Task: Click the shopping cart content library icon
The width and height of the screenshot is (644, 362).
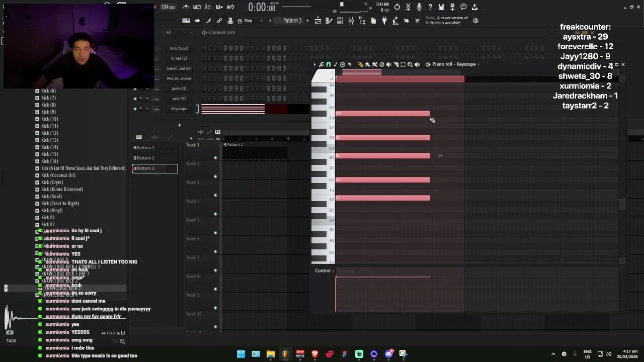Action: coord(417,21)
